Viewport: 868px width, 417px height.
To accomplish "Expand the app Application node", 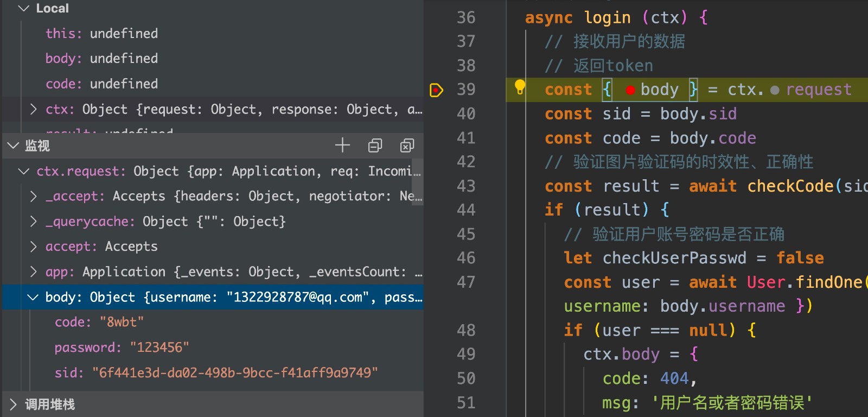I will [34, 272].
